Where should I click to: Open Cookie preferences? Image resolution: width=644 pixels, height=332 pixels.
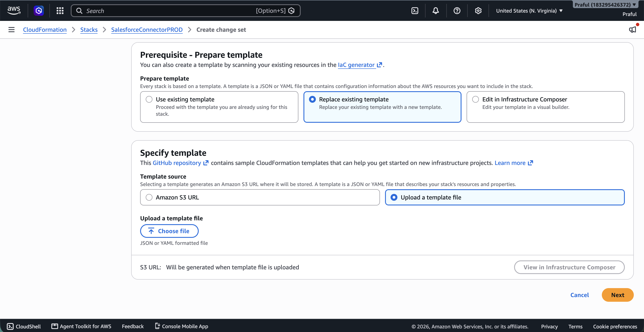pyautogui.click(x=615, y=326)
